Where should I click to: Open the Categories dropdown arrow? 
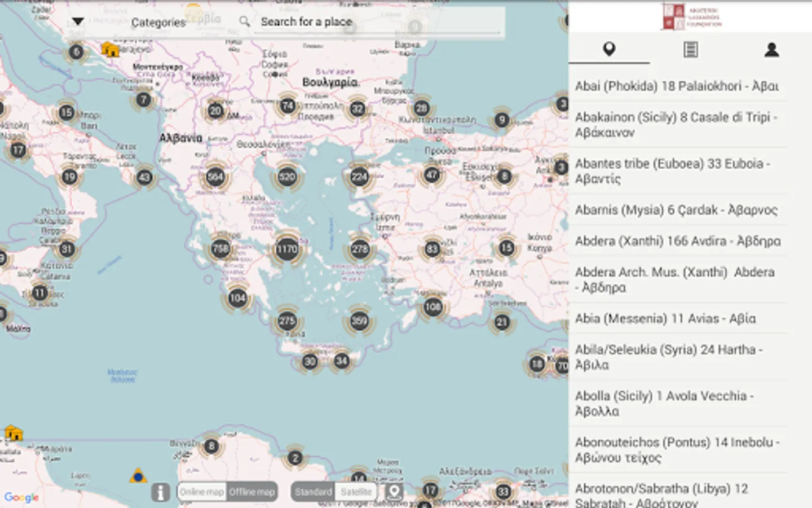[78, 21]
